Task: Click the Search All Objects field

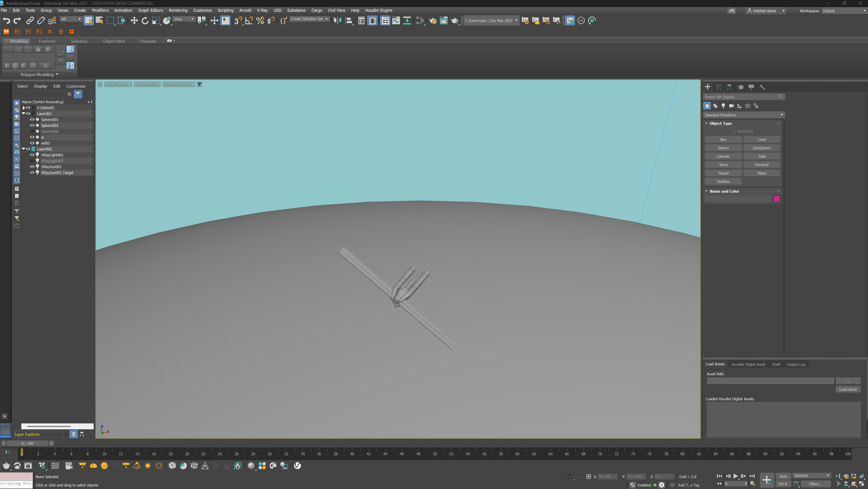Action: (744, 97)
